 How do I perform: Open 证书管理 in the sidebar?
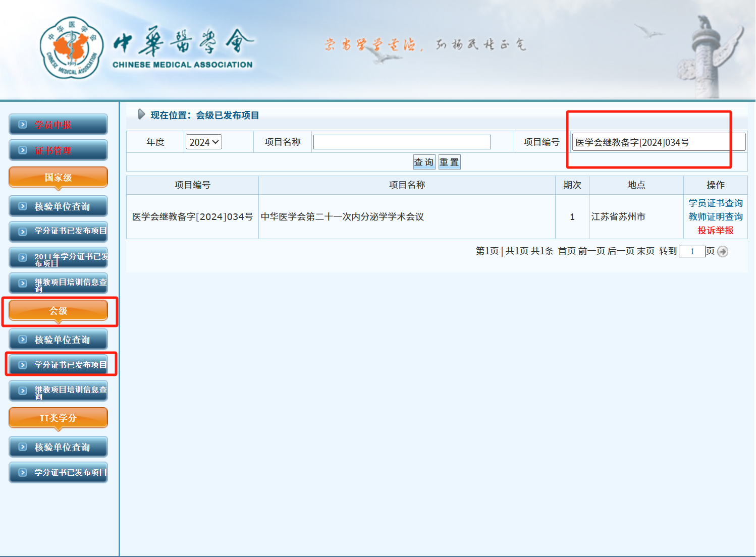point(58,150)
